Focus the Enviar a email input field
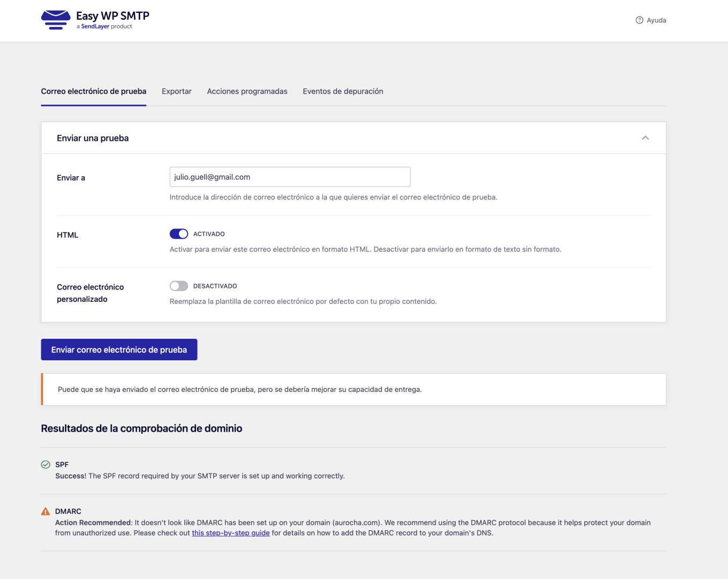 click(290, 177)
